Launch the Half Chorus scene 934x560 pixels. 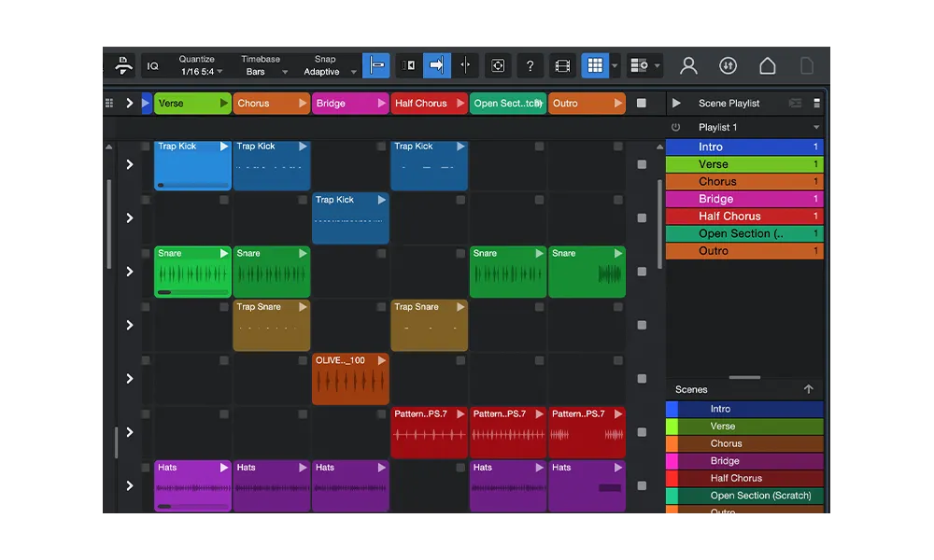tap(460, 104)
